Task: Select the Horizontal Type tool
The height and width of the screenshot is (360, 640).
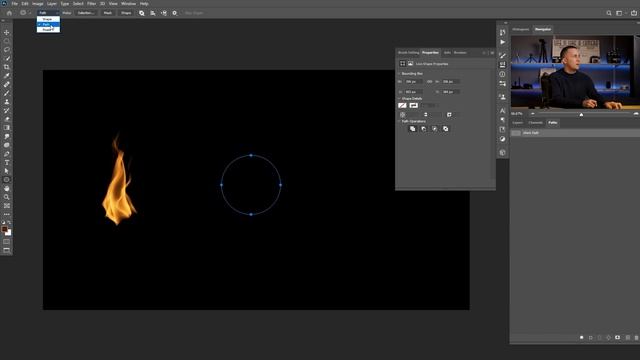Action: point(7,162)
